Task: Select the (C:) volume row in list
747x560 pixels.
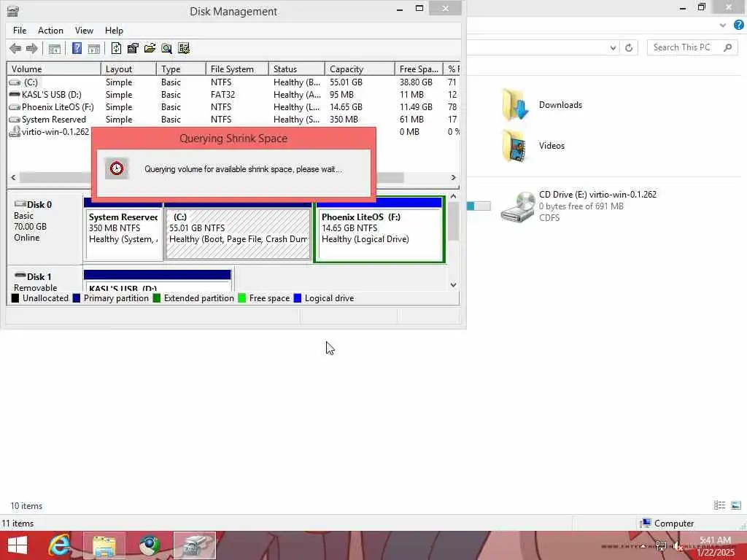Action: [x=233, y=82]
